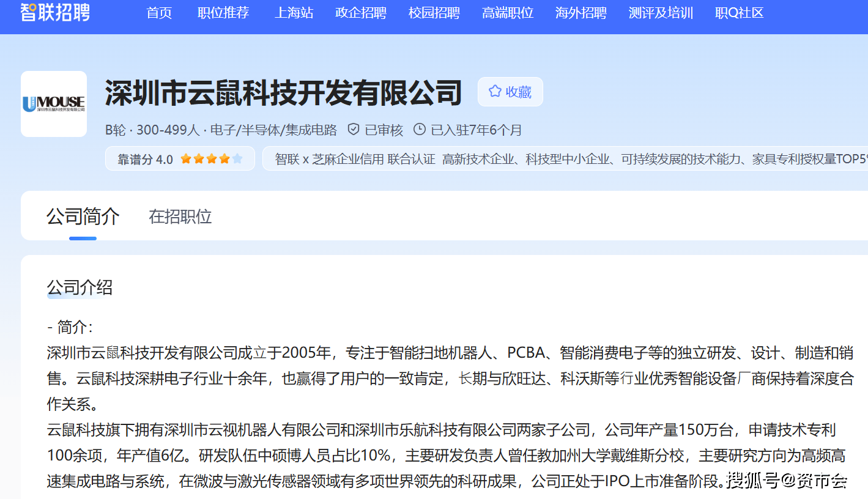
Task: Click the star icon in 收藏 button
Action: pyautogui.click(x=495, y=92)
